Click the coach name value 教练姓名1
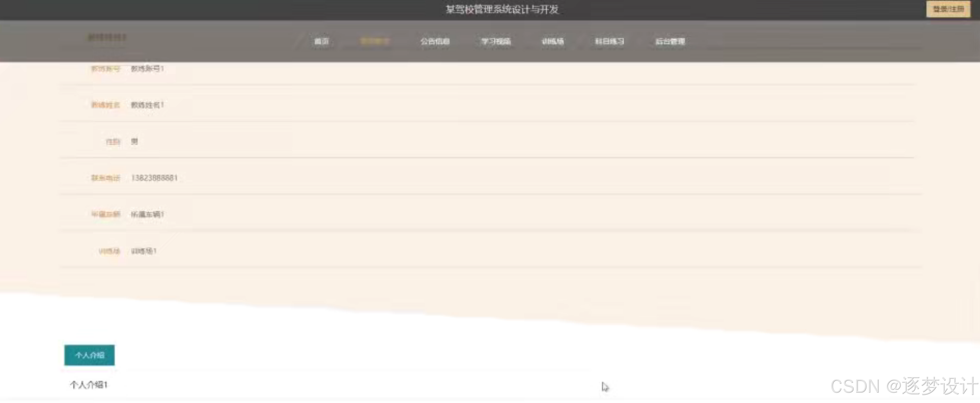 tap(148, 105)
